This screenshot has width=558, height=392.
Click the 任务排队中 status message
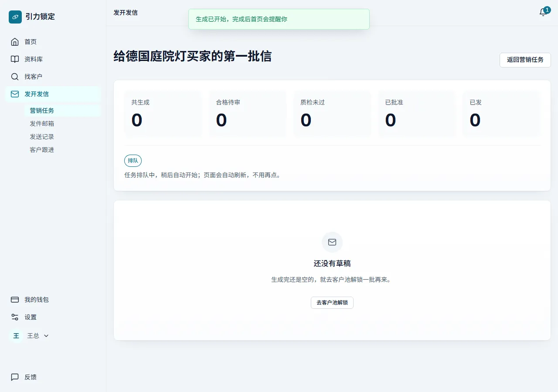(204, 175)
